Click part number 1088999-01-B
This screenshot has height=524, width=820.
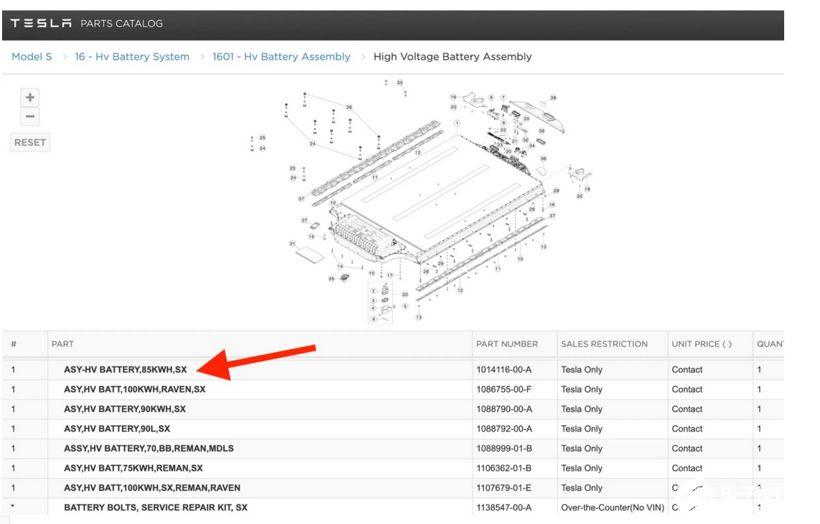(504, 449)
